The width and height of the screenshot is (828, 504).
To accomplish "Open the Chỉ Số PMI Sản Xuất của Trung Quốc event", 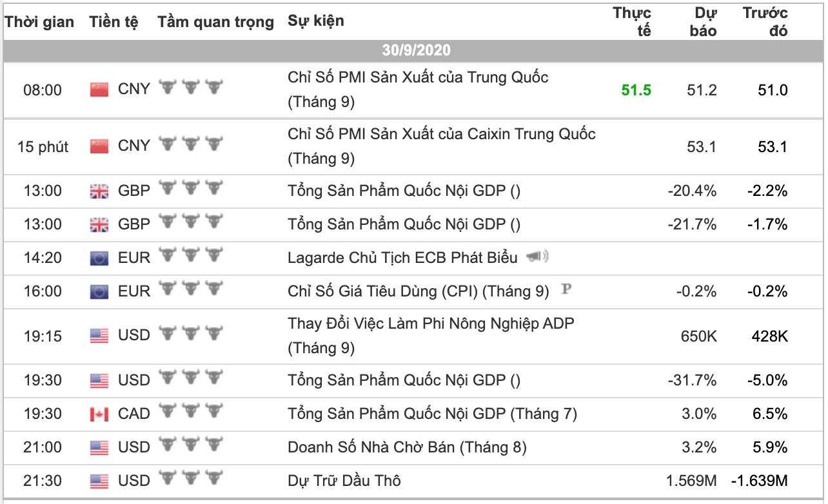I will click(418, 78).
